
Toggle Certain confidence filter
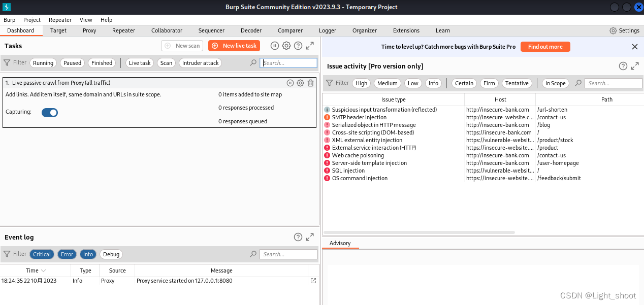(x=464, y=83)
